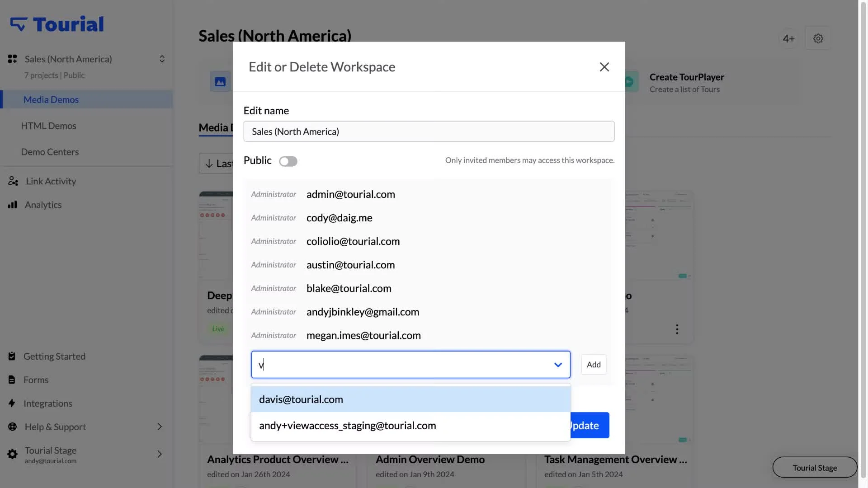Click the Add member button
The height and width of the screenshot is (488, 868).
tap(594, 365)
